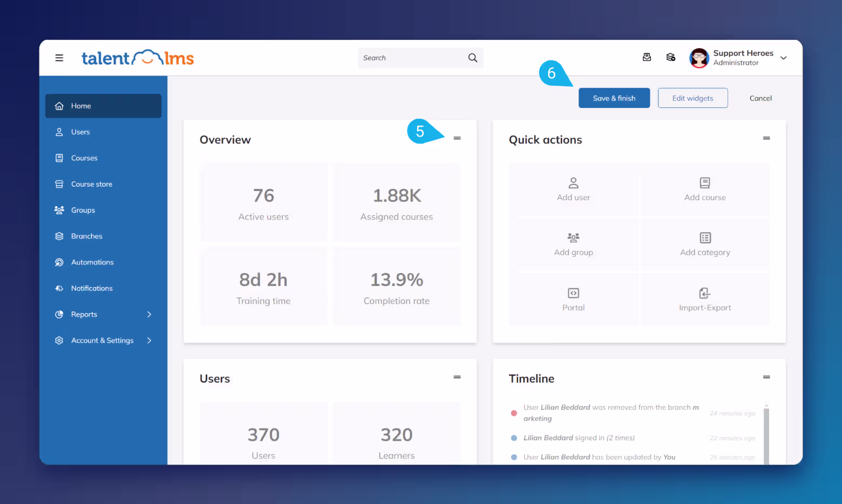Click the 320 Learners tile

(397, 433)
